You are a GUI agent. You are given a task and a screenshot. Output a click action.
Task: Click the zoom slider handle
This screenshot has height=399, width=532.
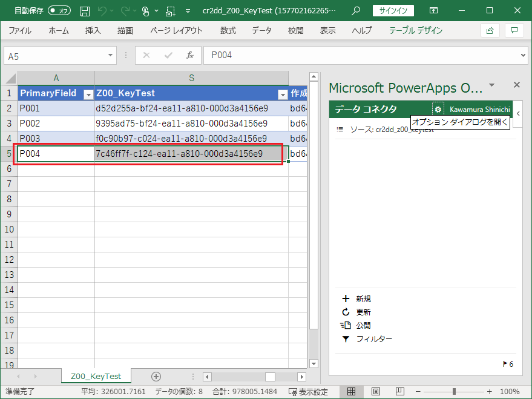[455, 392]
